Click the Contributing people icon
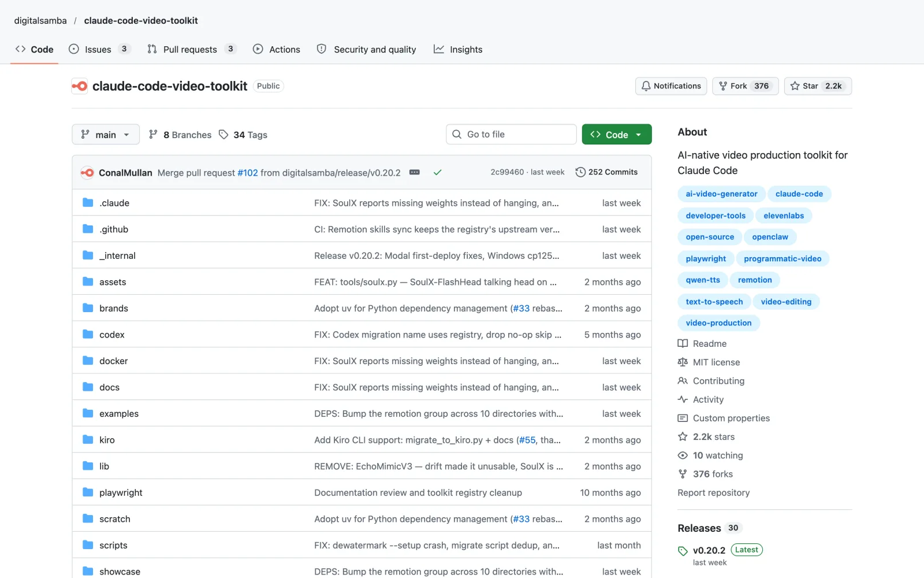 [683, 381]
